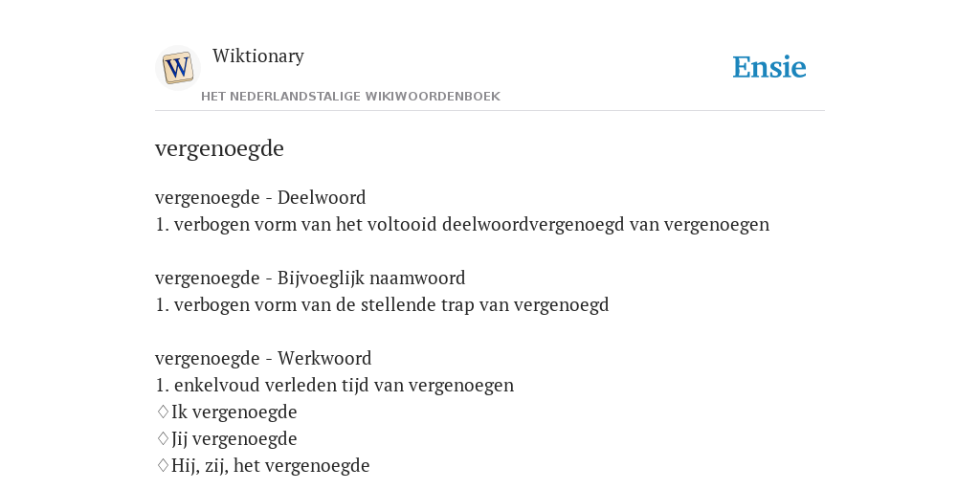Click the example text Jij vergenoegde
The image size is (980, 490).
[234, 438]
